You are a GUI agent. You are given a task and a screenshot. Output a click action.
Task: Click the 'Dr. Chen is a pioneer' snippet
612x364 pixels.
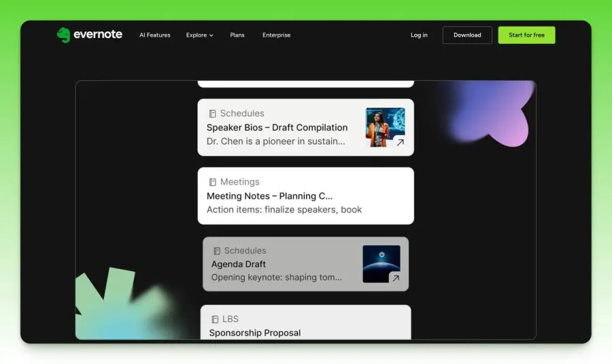pos(276,141)
